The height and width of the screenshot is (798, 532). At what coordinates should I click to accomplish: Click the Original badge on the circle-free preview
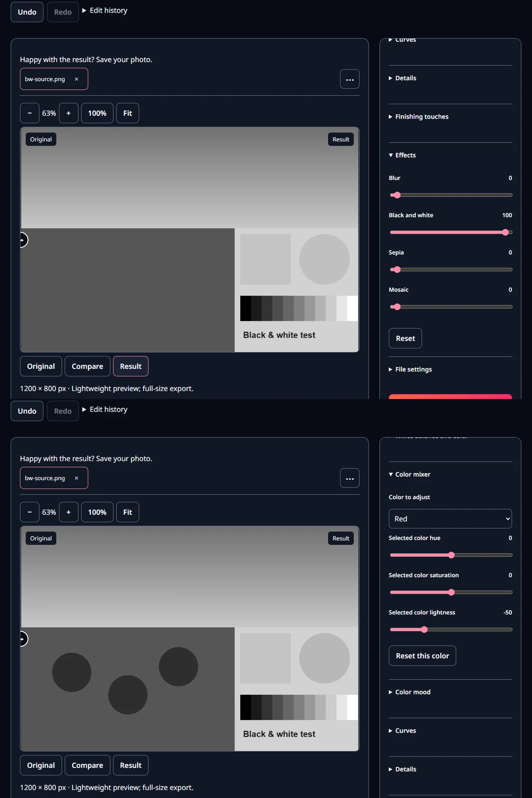click(41, 139)
